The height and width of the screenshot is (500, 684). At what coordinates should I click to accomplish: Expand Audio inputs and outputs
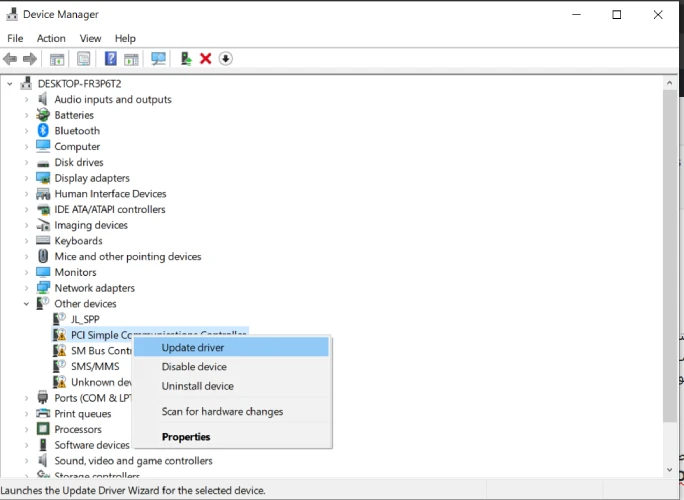(x=27, y=100)
